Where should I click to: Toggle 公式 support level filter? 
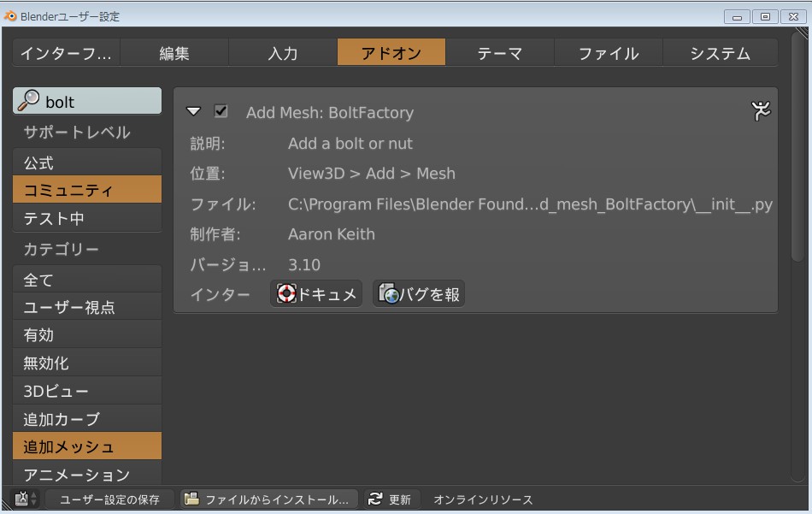click(87, 162)
